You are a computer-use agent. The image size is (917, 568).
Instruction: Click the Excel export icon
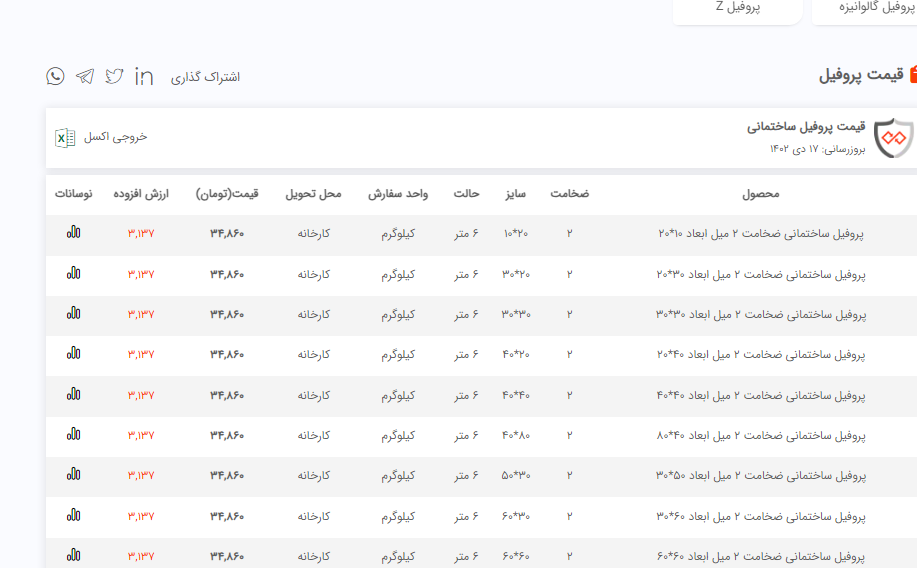(65, 137)
